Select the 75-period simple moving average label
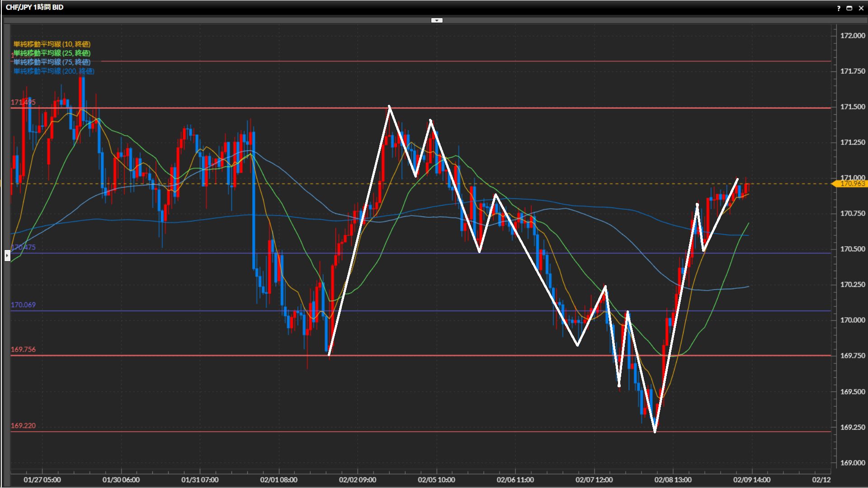The image size is (868, 488). tap(52, 62)
